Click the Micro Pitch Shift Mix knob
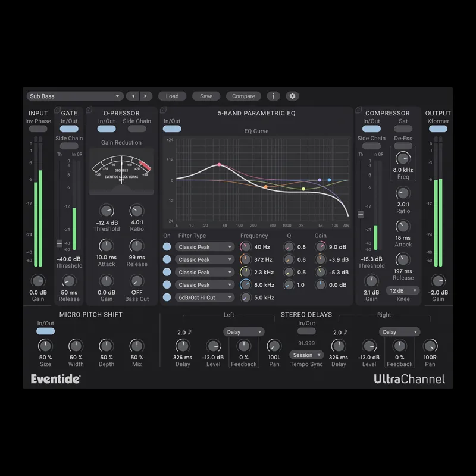 click(137, 346)
